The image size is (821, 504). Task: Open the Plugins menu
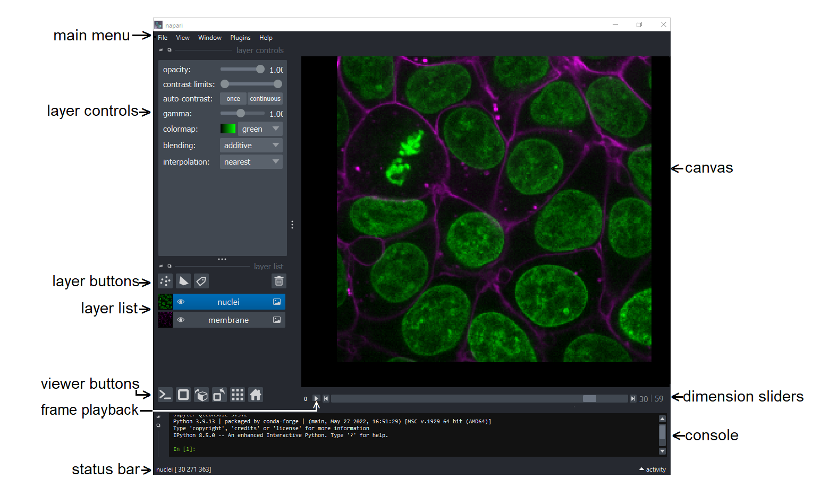click(x=240, y=38)
